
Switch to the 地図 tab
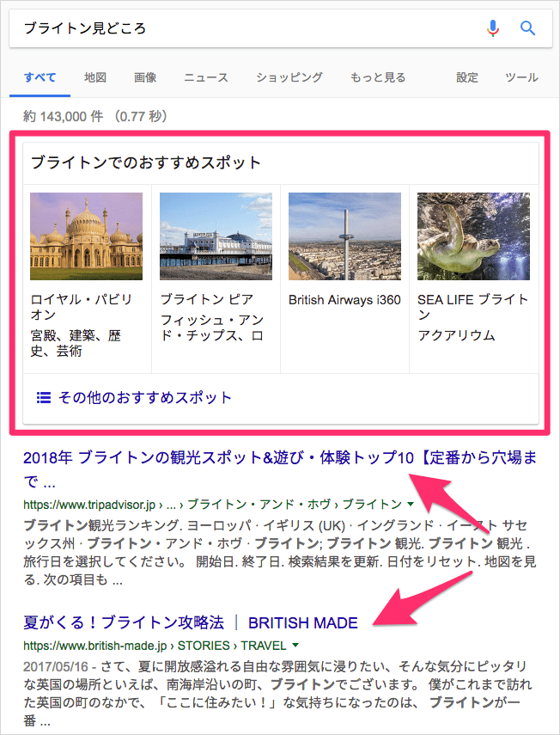(95, 77)
